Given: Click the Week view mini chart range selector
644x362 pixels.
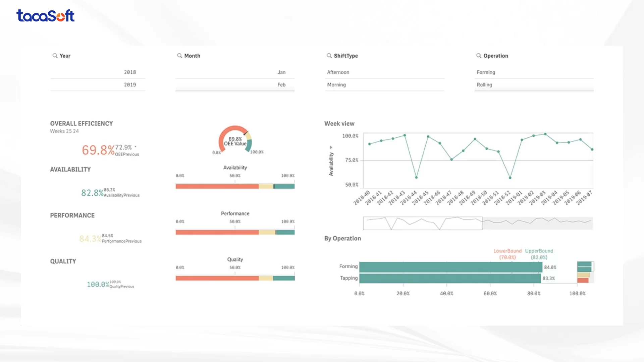Looking at the screenshot, I should point(423,223).
